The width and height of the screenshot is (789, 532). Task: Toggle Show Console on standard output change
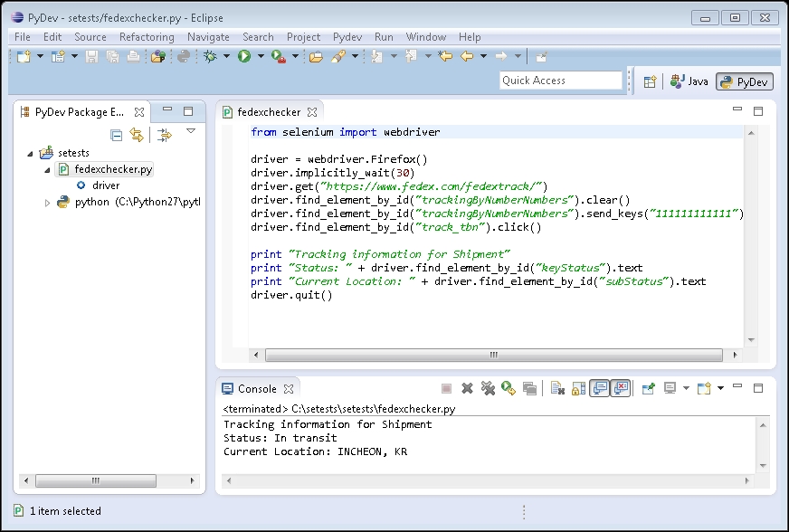pyautogui.click(x=600, y=388)
